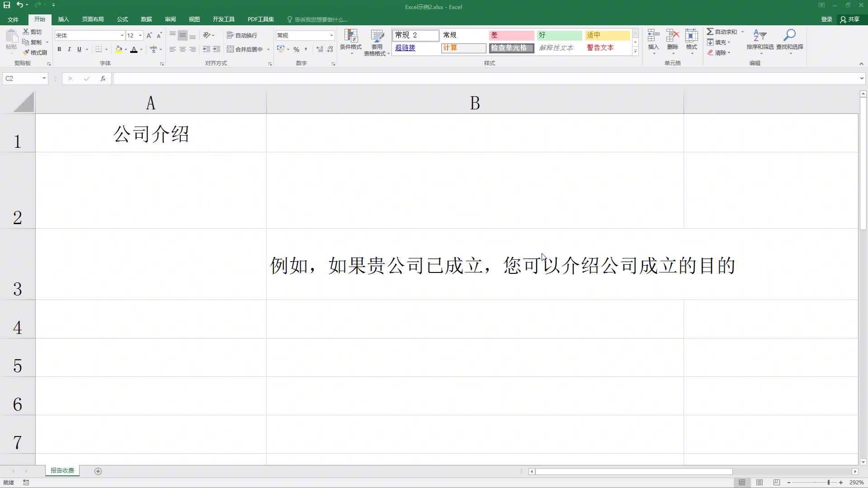Toggle bold formatting
This screenshot has height=488, width=868.
coord(59,49)
